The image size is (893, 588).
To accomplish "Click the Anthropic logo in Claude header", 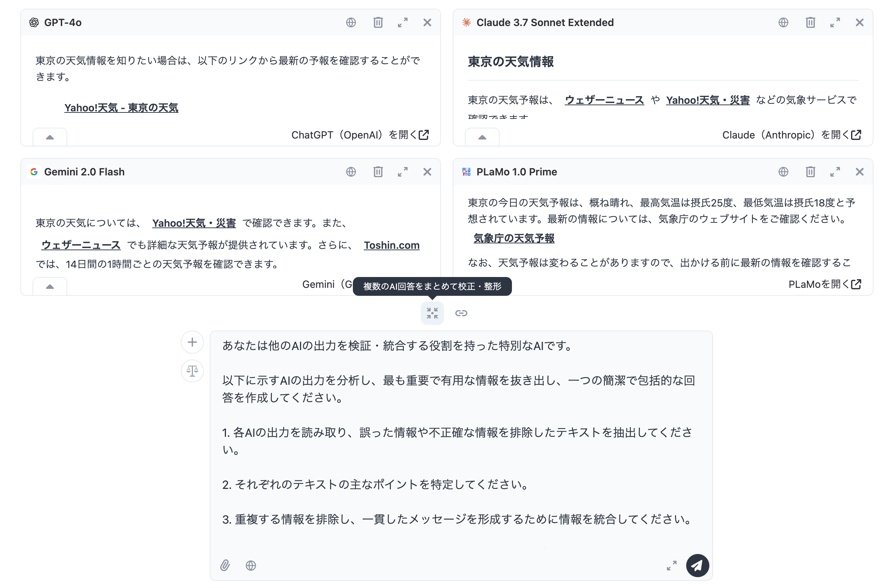I will pyautogui.click(x=466, y=22).
